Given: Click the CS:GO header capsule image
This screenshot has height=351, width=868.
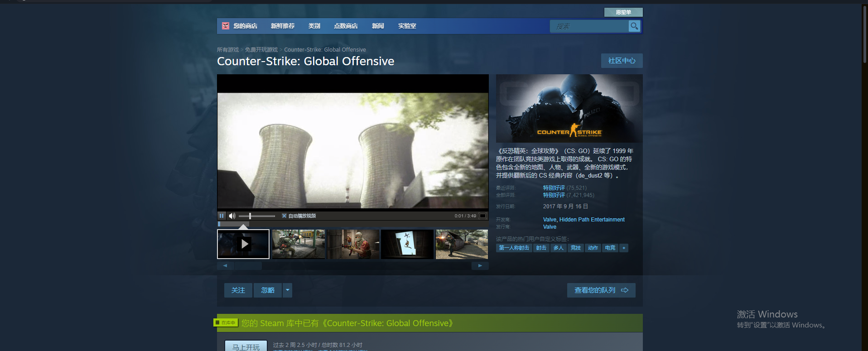Looking at the screenshot, I should click(569, 109).
